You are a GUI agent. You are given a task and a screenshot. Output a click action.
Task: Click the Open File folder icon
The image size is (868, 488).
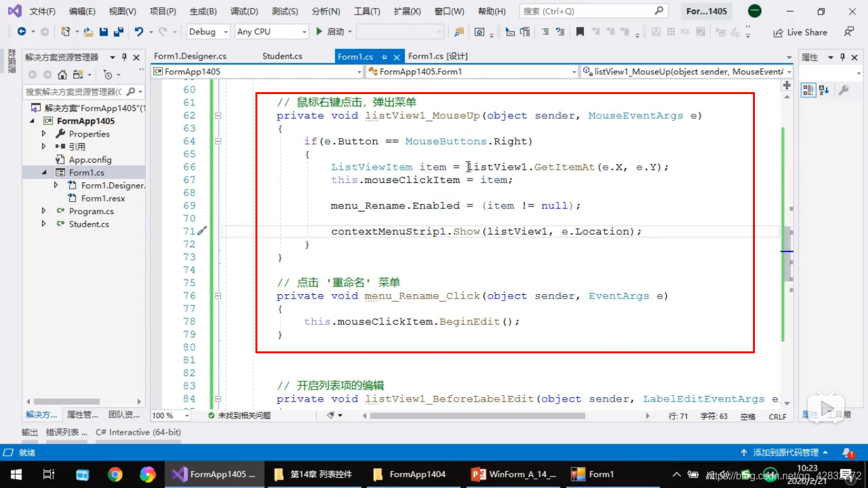point(88,32)
